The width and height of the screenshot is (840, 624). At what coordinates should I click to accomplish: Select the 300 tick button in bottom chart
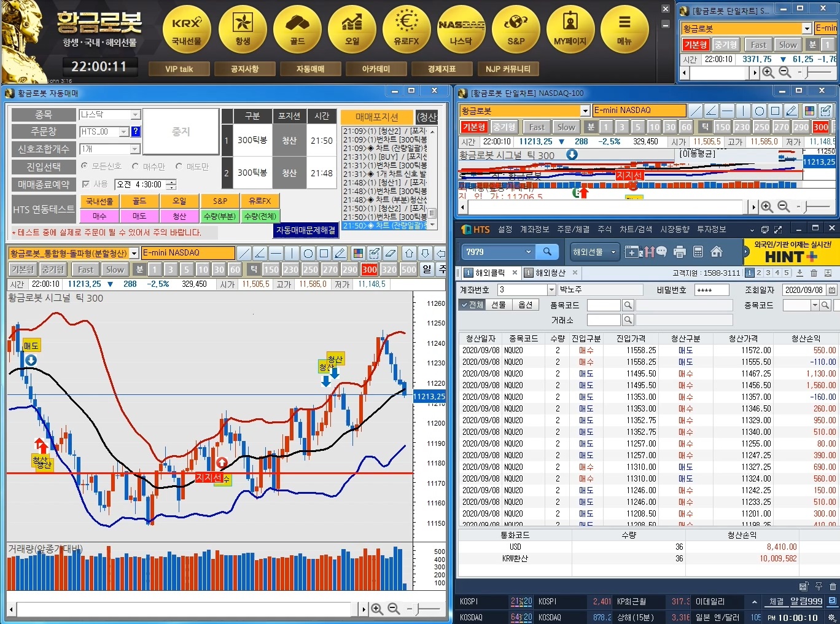pos(370,270)
